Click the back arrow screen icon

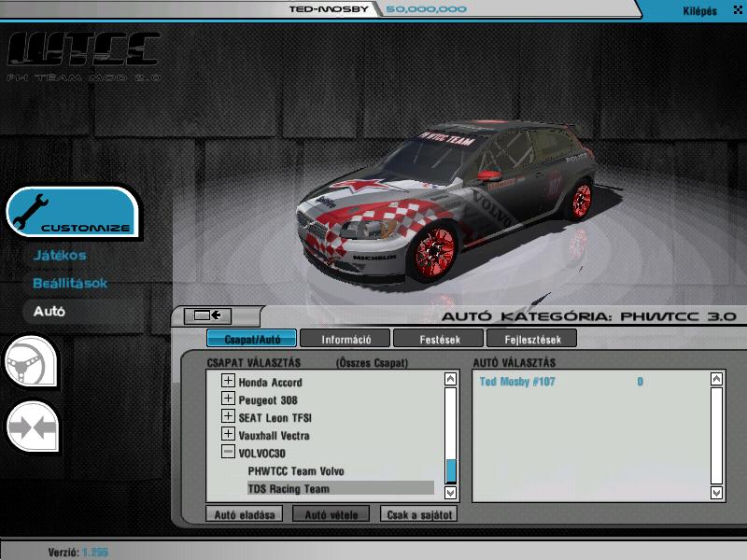coord(208,315)
